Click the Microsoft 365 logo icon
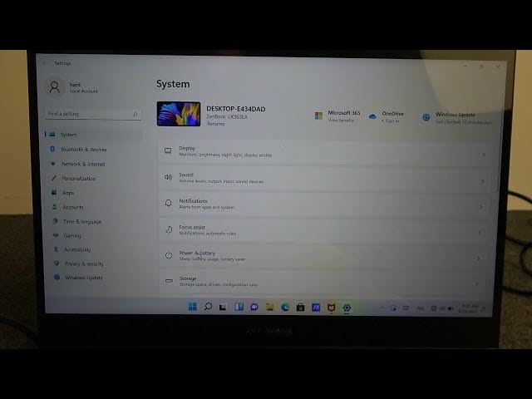The image size is (532, 399). [318, 116]
